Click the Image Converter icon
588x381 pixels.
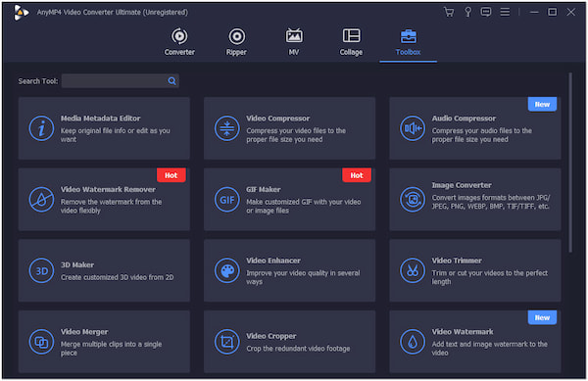(413, 199)
